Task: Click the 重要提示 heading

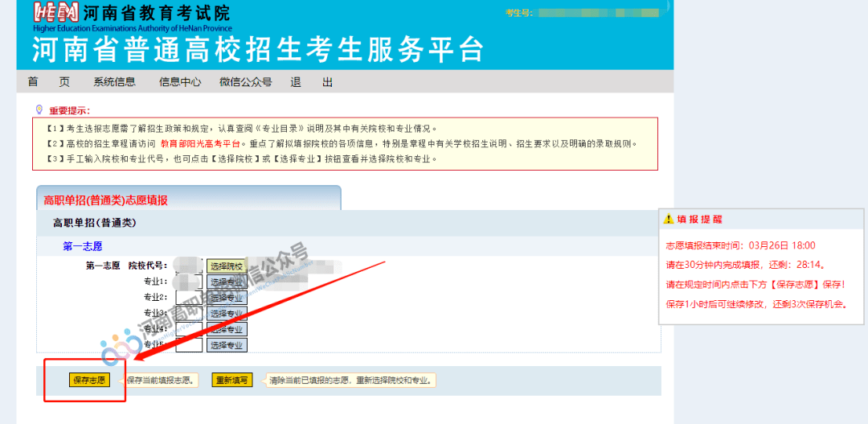Action: [x=70, y=110]
